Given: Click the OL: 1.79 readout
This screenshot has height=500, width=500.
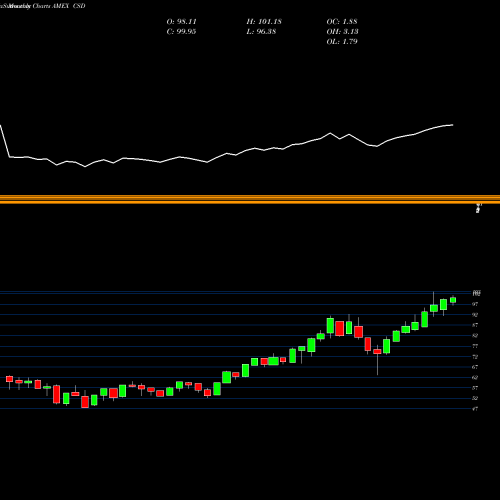Looking at the screenshot, I should [x=342, y=42].
